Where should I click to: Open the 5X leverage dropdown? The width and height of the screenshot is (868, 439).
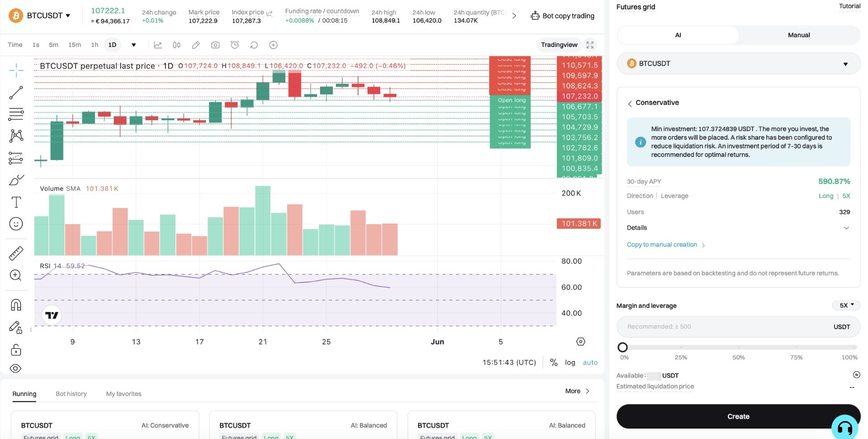846,305
